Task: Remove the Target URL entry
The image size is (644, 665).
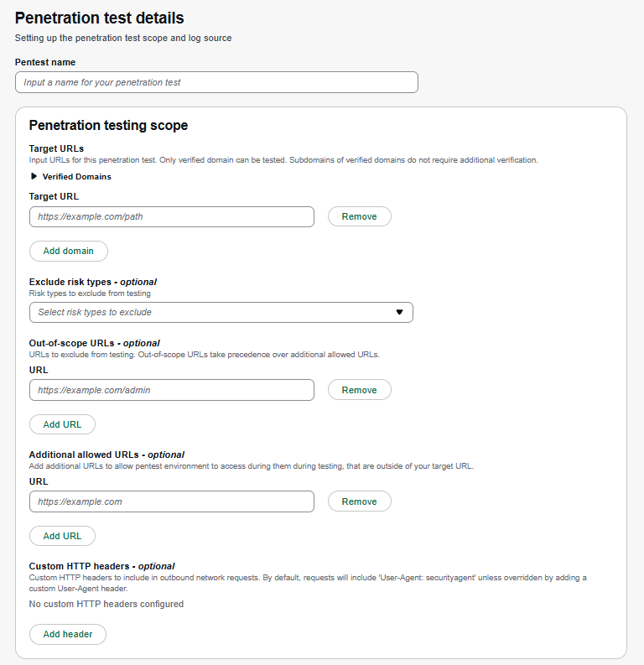Action: (x=359, y=216)
